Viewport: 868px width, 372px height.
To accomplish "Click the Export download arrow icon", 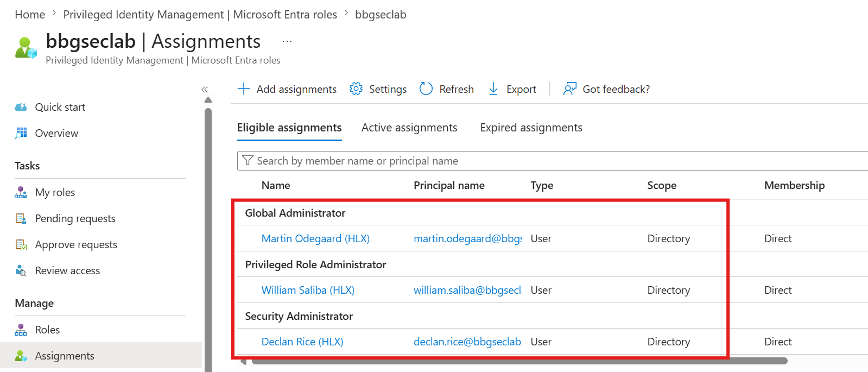I will (x=493, y=89).
